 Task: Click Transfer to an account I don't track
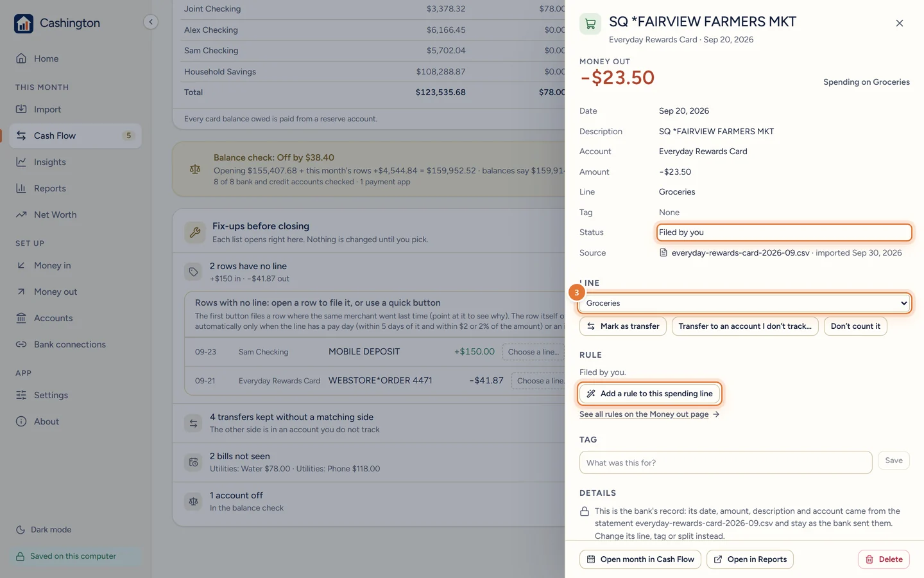[745, 326]
